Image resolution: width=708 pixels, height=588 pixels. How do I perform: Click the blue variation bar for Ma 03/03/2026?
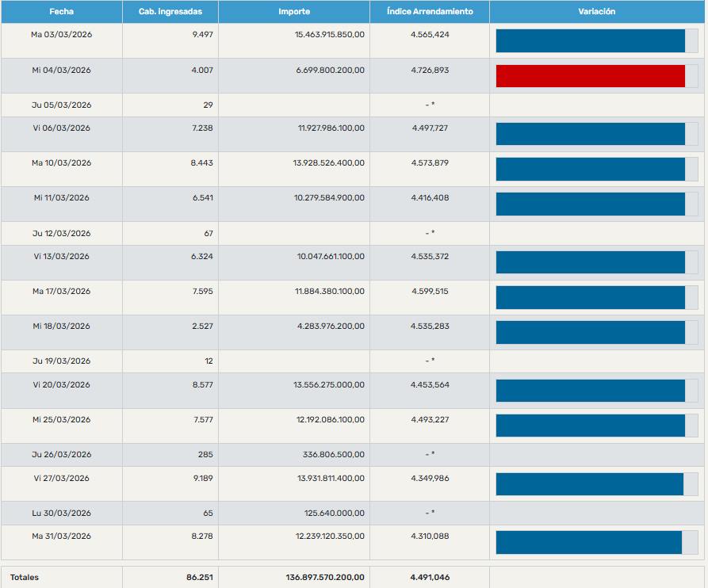coord(591,41)
